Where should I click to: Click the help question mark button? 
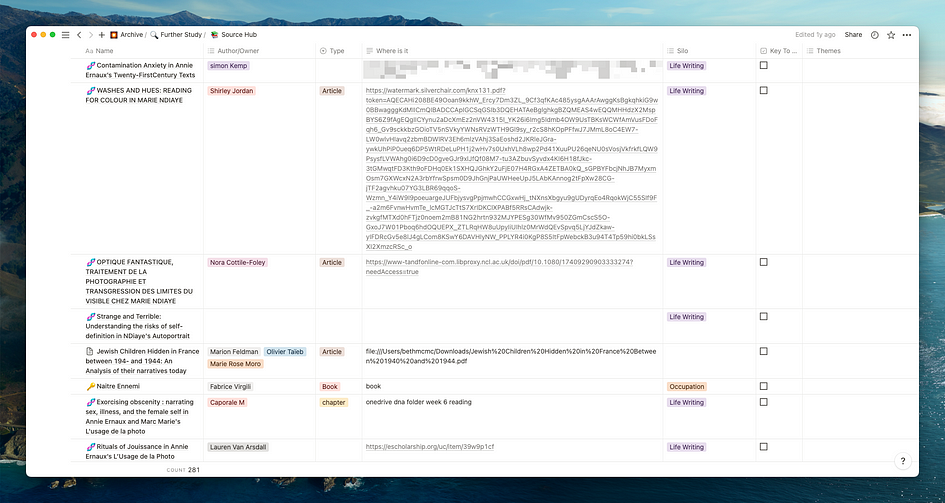903,461
